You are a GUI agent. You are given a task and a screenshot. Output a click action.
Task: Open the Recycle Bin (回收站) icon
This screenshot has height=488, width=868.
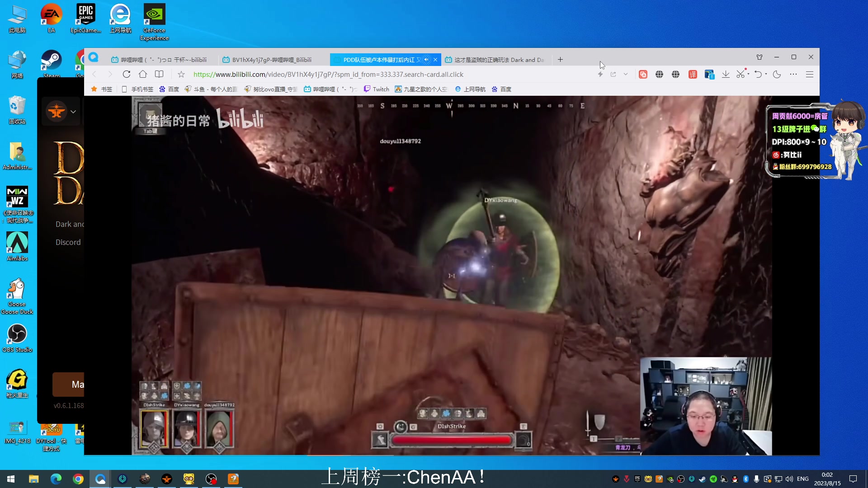tap(17, 110)
